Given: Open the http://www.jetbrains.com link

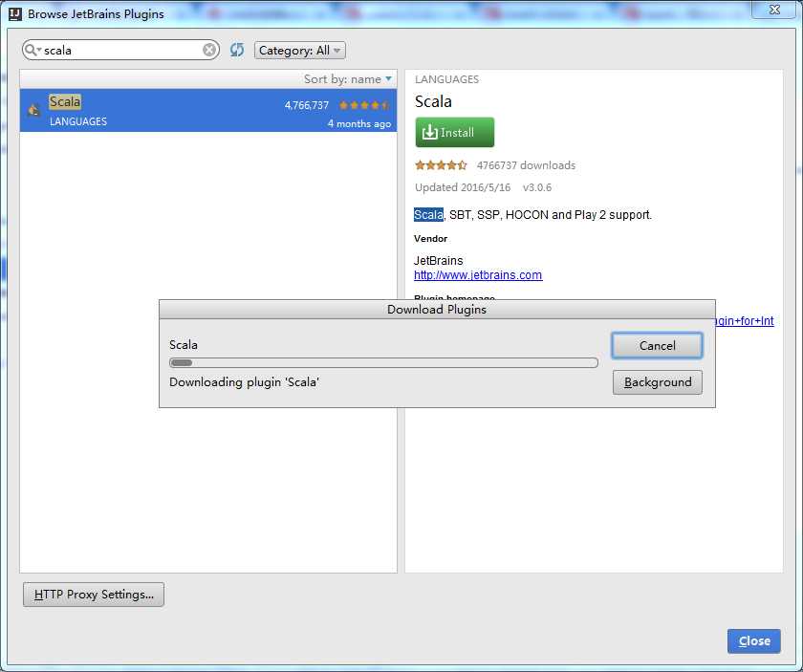Looking at the screenshot, I should [478, 275].
